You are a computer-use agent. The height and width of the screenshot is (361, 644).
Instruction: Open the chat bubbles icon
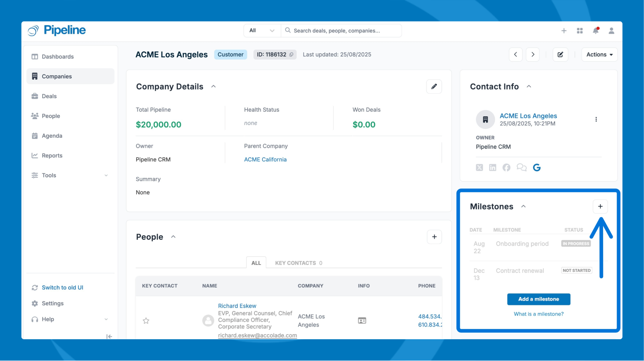pos(522,167)
